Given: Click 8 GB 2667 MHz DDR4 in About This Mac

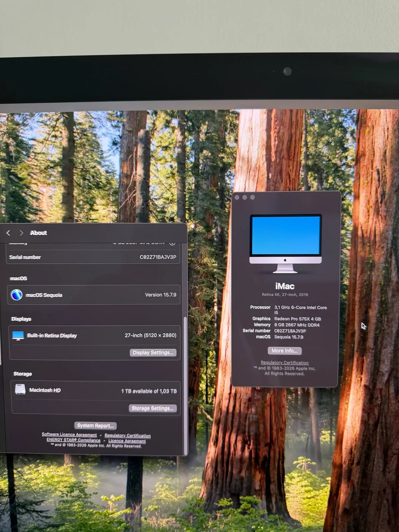Looking at the screenshot, I should pyautogui.click(x=297, y=325).
